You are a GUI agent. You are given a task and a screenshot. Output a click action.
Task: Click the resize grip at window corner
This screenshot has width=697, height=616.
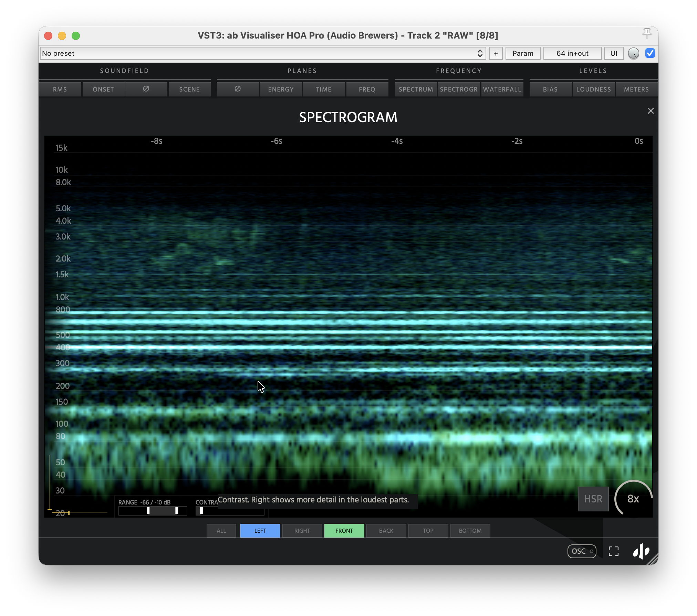(x=653, y=559)
